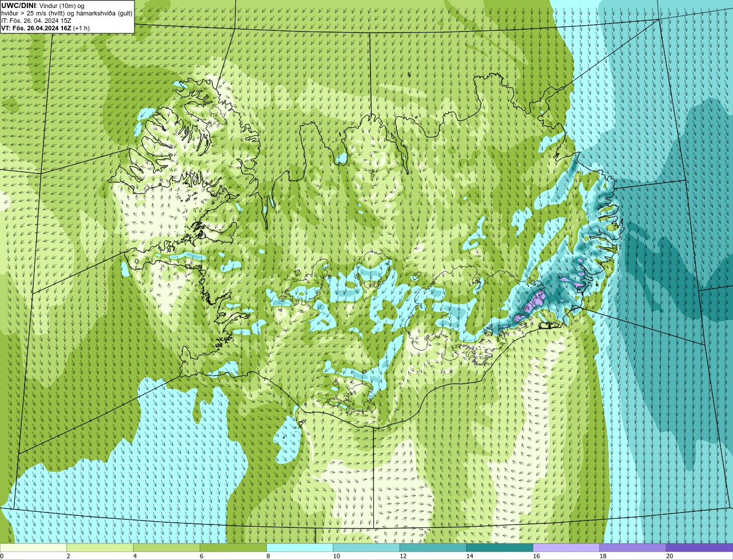Click the legend label "2"
The width and height of the screenshot is (733, 560).
click(x=68, y=556)
